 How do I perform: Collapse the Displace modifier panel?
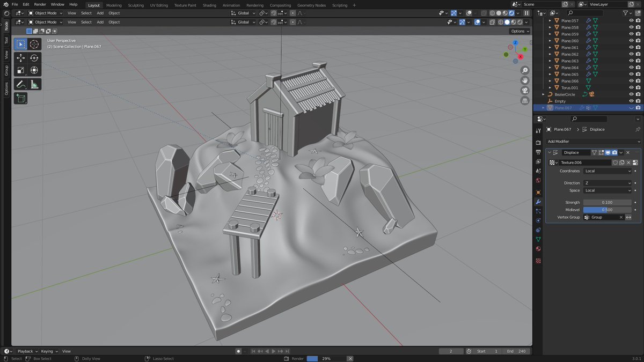(x=549, y=152)
